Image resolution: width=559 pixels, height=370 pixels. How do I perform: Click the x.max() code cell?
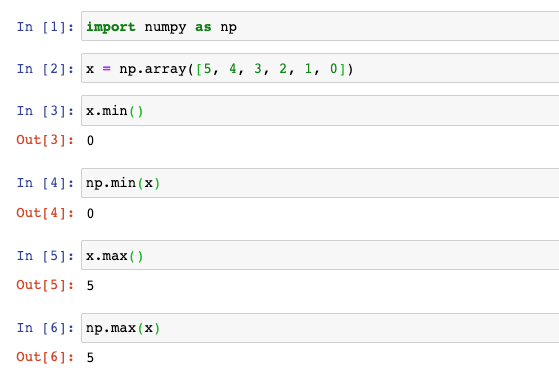tap(320, 255)
